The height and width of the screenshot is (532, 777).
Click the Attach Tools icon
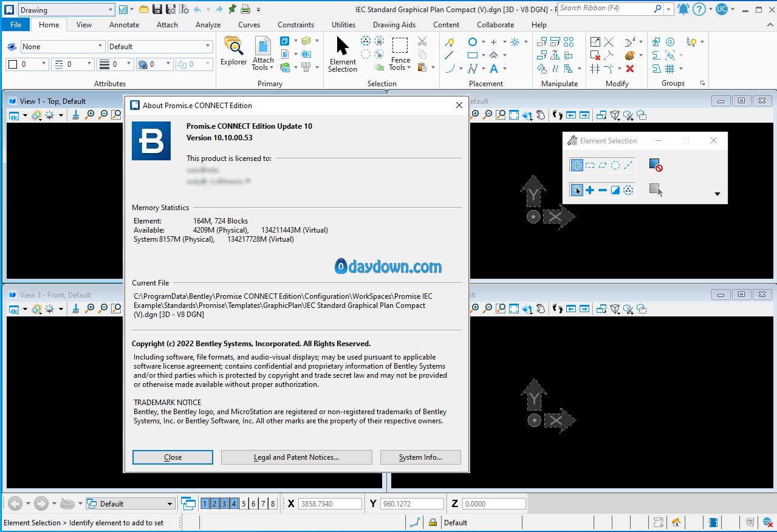click(x=263, y=53)
